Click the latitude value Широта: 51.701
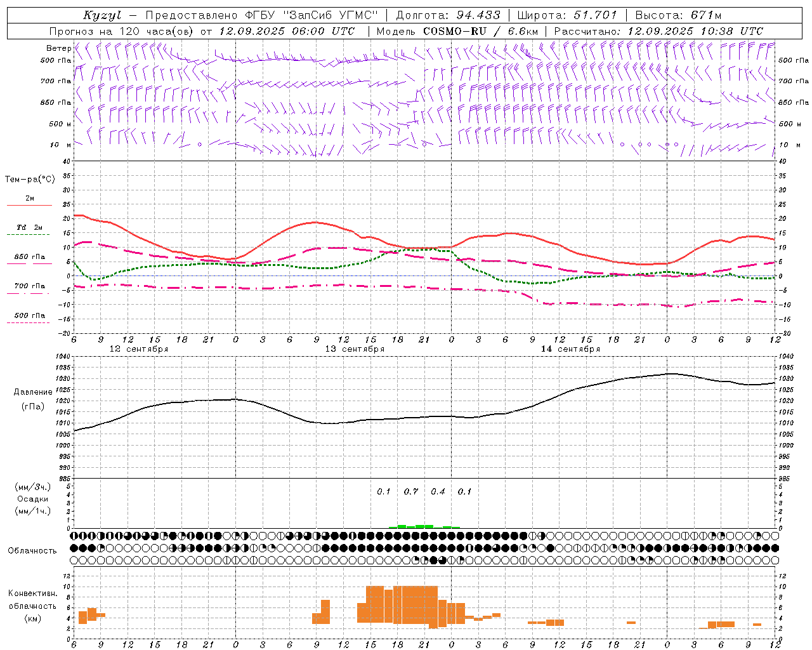Screen dimensions: 812x650 point(567,15)
